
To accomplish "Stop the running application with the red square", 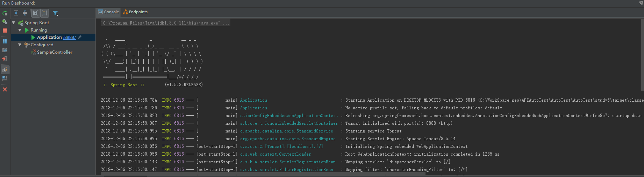I will [5, 31].
